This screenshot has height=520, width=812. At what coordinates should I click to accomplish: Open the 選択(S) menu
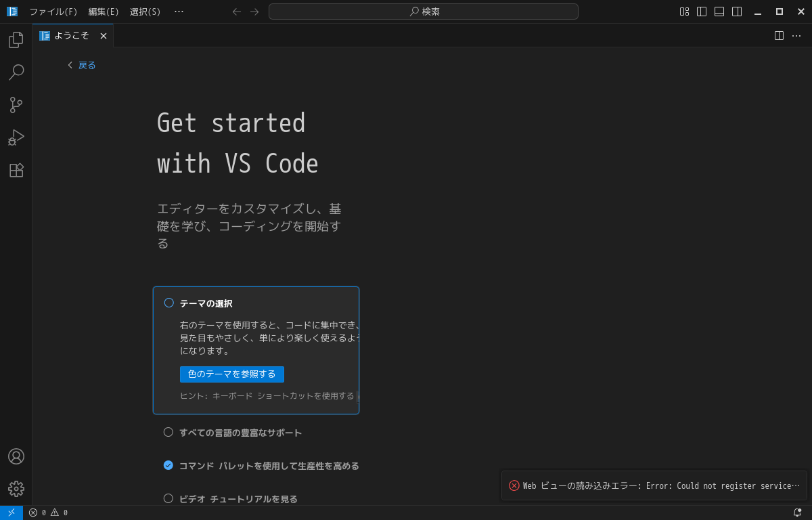click(x=145, y=12)
